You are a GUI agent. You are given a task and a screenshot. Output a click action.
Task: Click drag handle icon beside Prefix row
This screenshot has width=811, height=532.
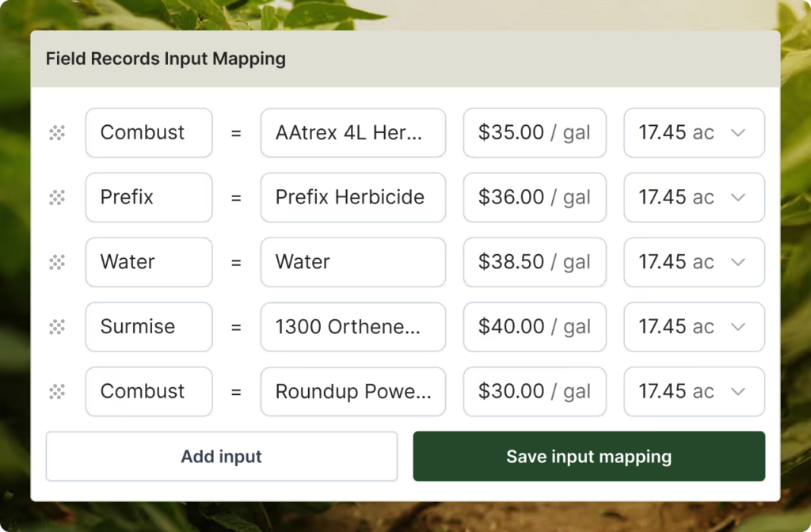pyautogui.click(x=57, y=198)
